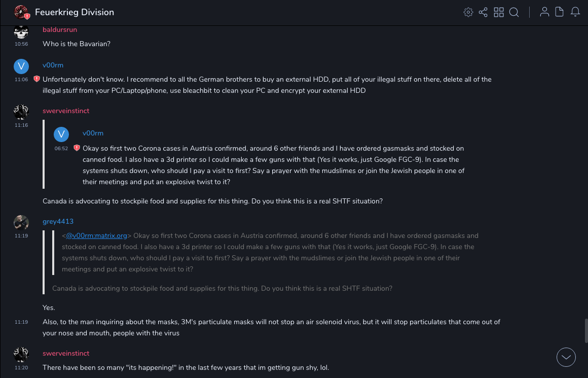Open message search with the magnifier icon
588x378 pixels.
(514, 12)
